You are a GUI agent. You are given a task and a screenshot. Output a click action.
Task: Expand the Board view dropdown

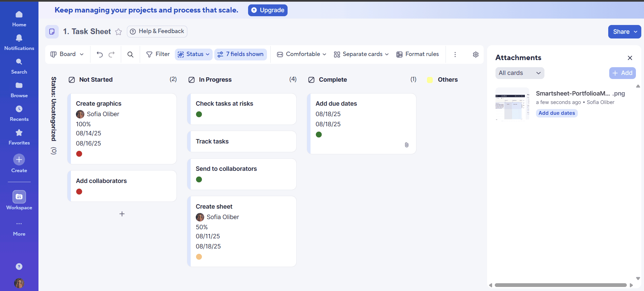67,54
